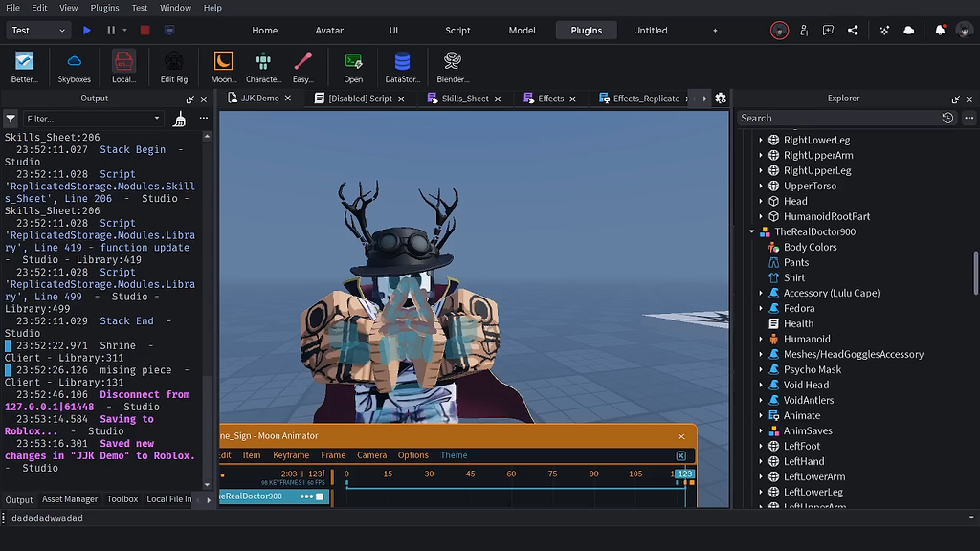This screenshot has height=551, width=980.
Task: Expand the TheRealDoctor900 tree item
Action: (x=752, y=231)
